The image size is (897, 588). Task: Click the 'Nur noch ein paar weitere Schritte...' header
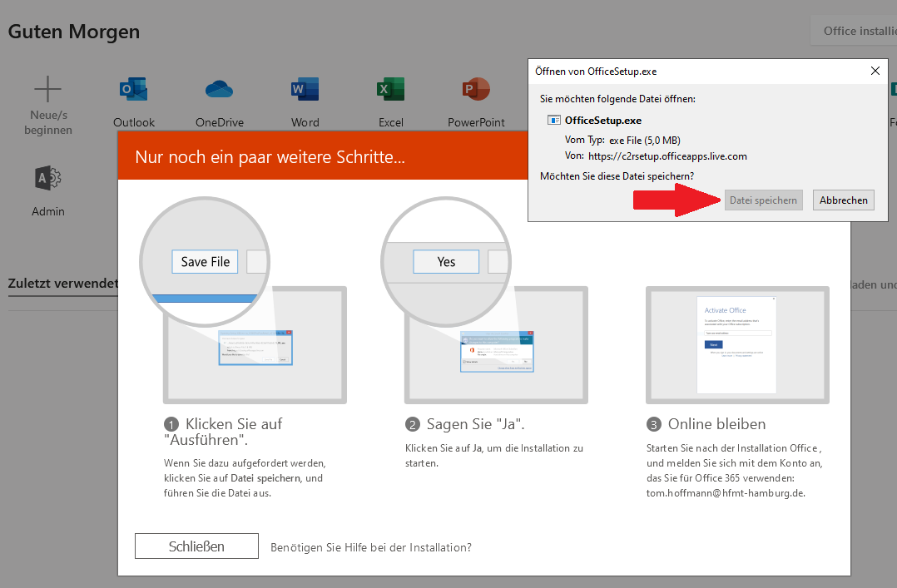[x=270, y=156]
